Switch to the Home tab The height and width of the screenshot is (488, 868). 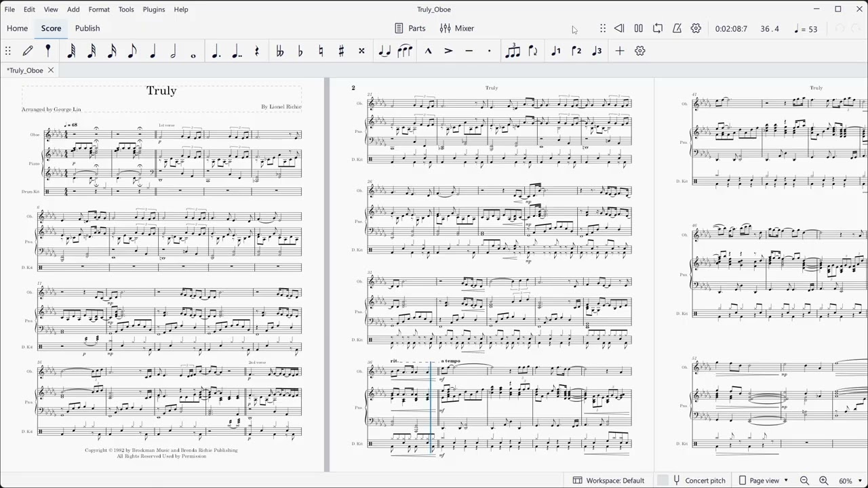[x=17, y=28]
